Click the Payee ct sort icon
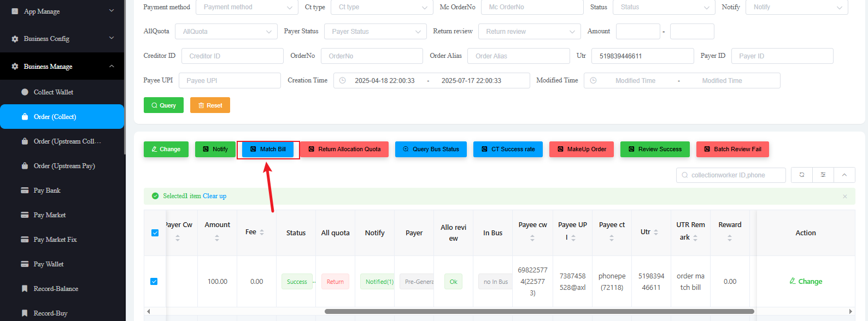 pos(612,238)
